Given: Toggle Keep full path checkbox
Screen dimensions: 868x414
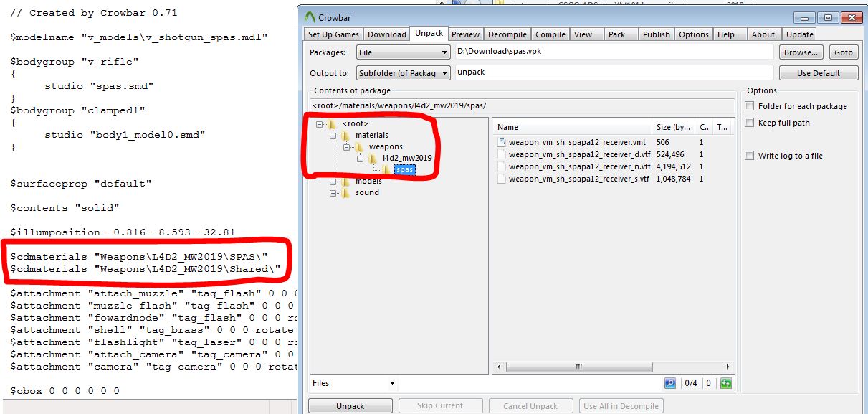Looking at the screenshot, I should 750,123.
